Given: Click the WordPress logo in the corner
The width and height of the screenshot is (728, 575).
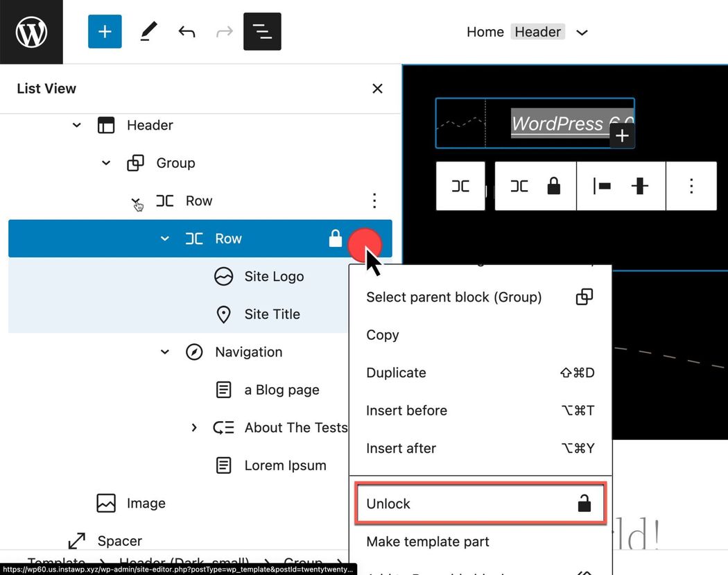Looking at the screenshot, I should click(x=31, y=32).
